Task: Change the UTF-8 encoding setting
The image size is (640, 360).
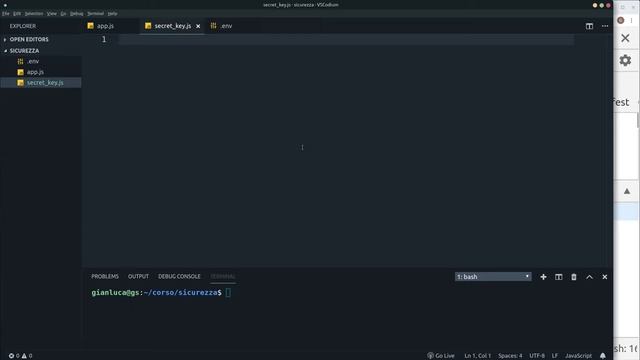Action: [537, 356]
